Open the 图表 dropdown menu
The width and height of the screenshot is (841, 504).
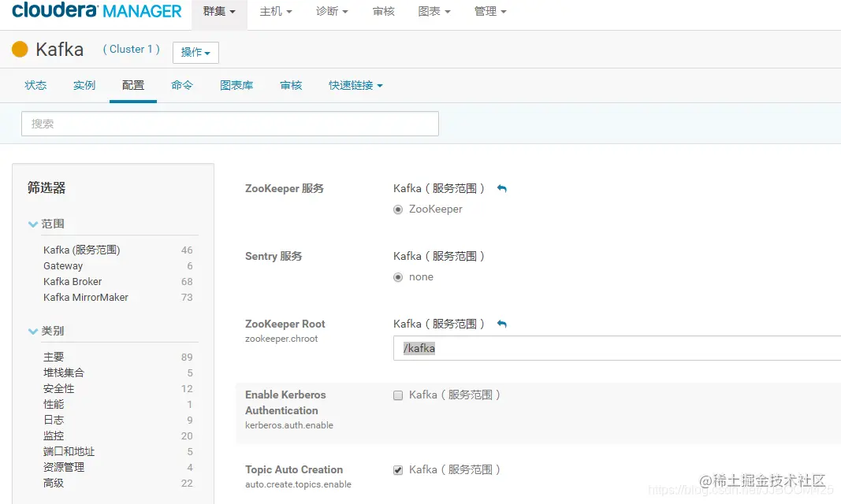(434, 11)
